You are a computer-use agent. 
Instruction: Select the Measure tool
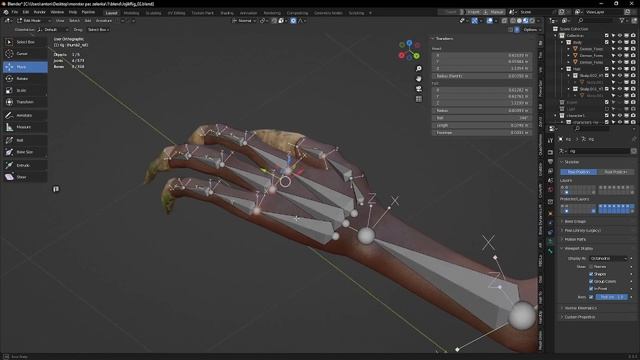click(25, 127)
